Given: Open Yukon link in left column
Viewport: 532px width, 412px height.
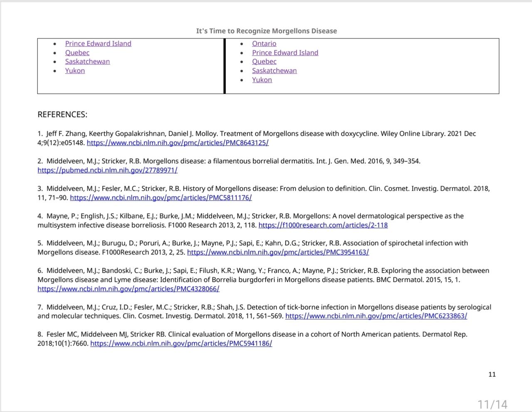Looking at the screenshot, I should point(75,71).
